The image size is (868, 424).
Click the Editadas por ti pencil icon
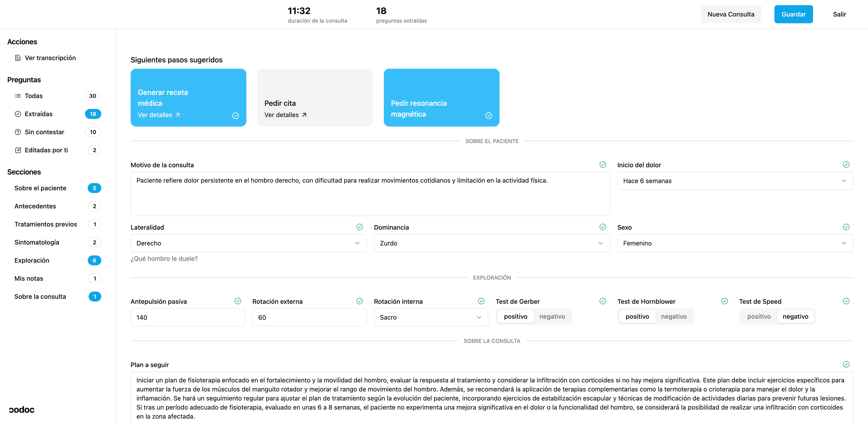pos(18,150)
